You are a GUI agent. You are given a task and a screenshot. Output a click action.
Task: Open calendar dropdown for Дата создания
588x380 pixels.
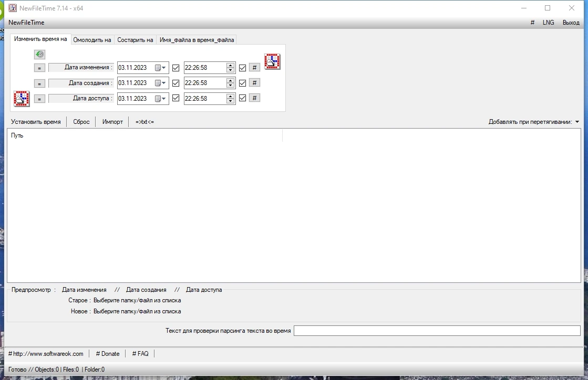(160, 83)
